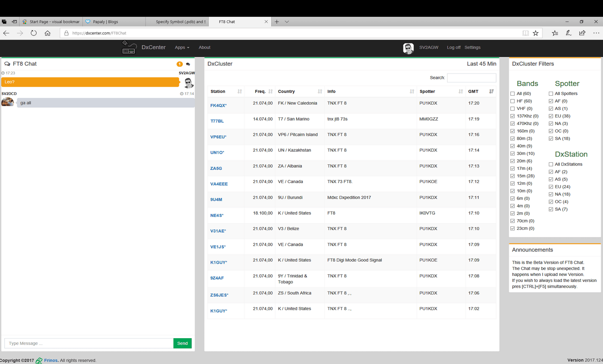
Task: Click the SV2AGW profile avatar in the navbar
Action: pos(408,48)
